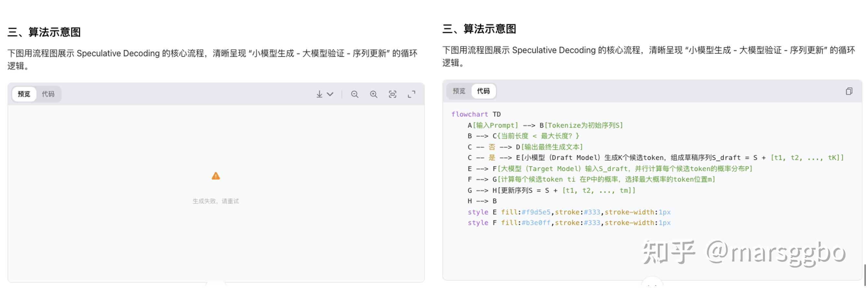Click the orange warning triangle icon
The image size is (868, 291).
coord(216,176)
